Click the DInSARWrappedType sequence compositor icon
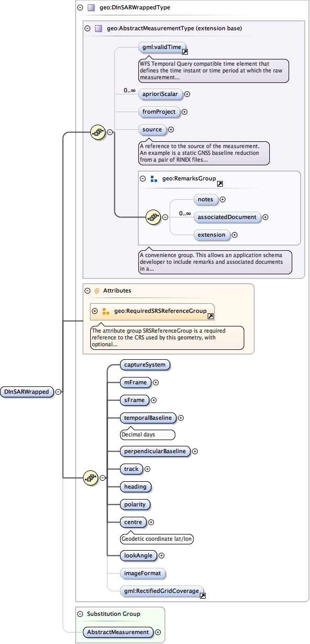This screenshot has width=310, height=644. pos(91,478)
